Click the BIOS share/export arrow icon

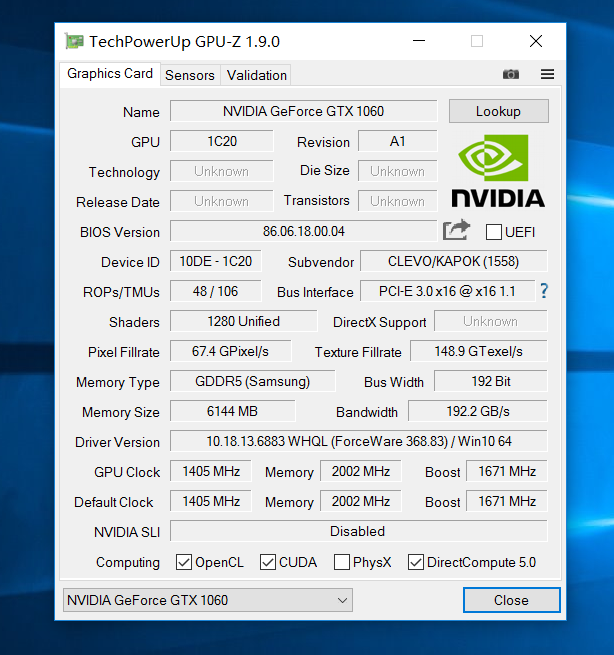(x=456, y=230)
